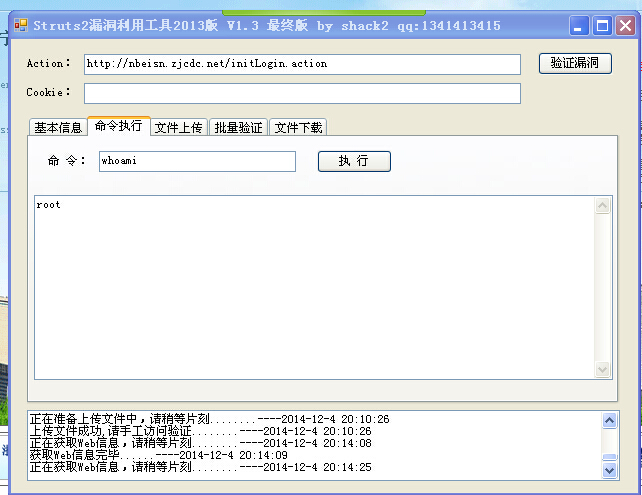Click the output area showing root
Image resolution: width=642 pixels, height=495 pixels.
coord(314,287)
